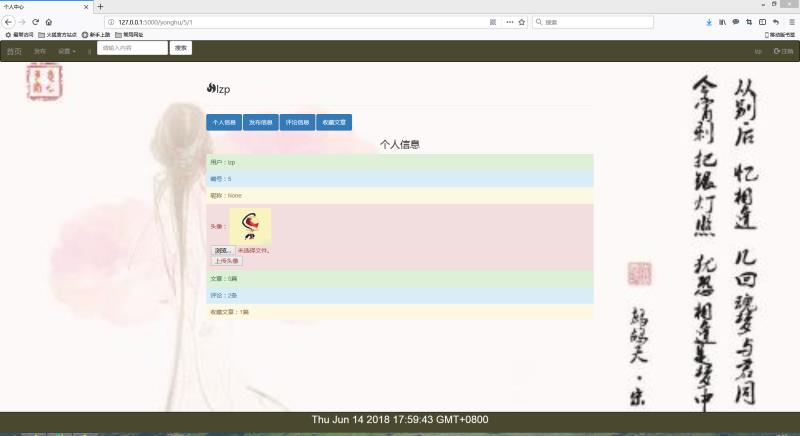Click the 搜索 button in the navbar
The image size is (800, 436).
coord(181,48)
